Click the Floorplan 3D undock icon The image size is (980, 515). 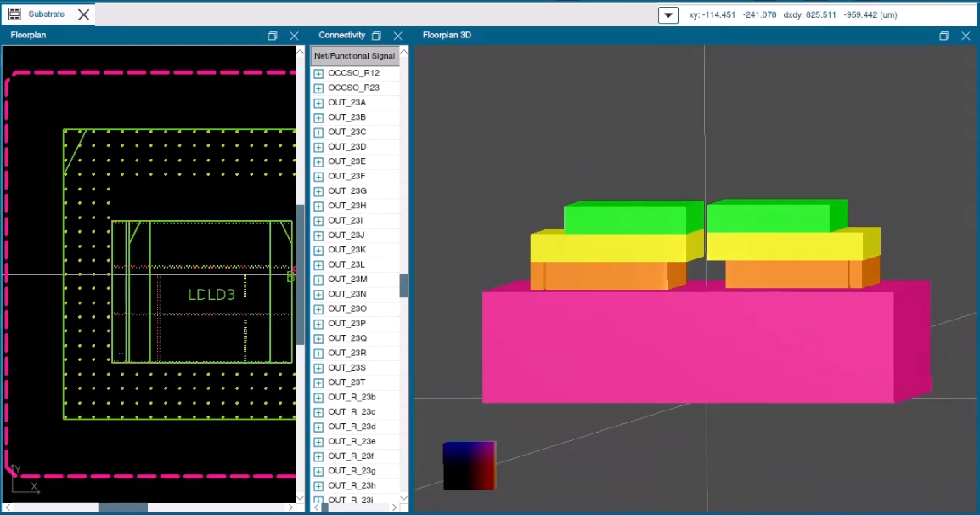(944, 36)
